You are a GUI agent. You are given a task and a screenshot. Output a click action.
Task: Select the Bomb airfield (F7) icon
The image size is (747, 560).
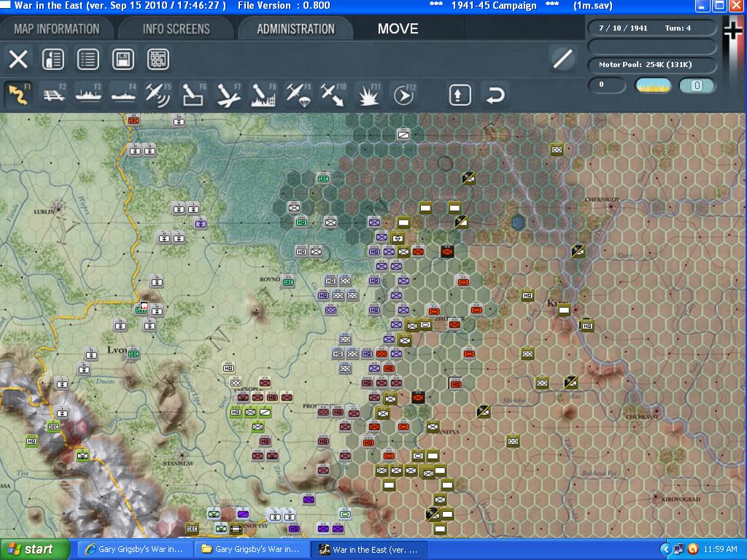coord(228,94)
